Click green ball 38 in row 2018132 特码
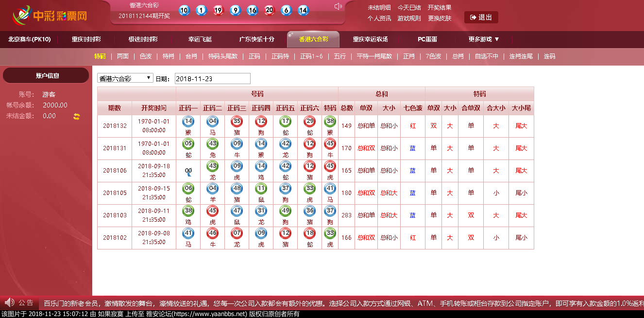 coord(330,122)
